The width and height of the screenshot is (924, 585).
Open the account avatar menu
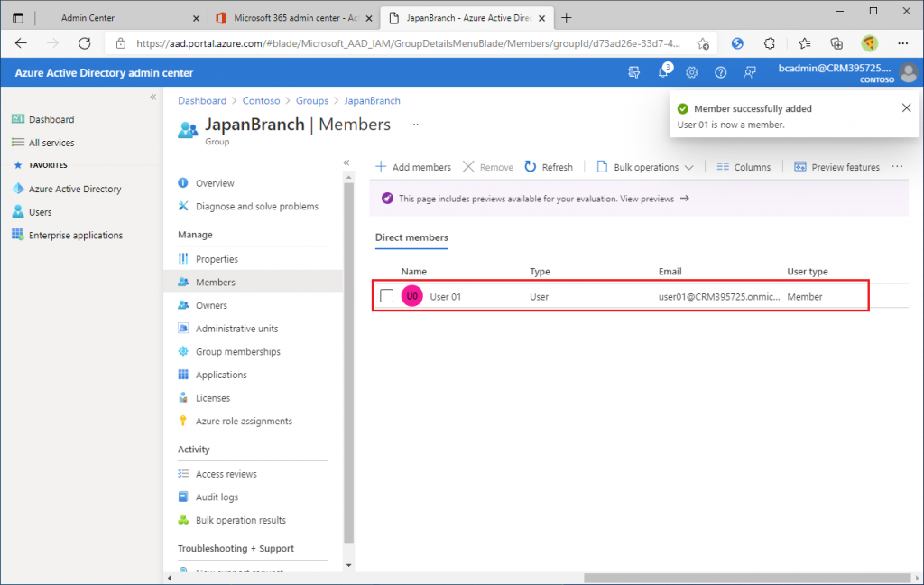coord(909,72)
